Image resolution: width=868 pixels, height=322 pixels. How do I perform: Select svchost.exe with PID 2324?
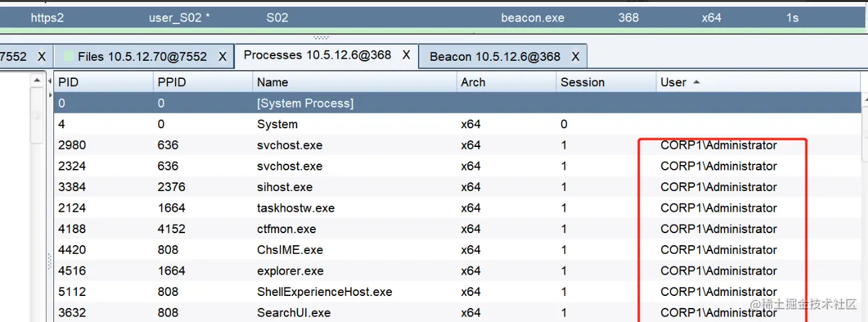click(290, 166)
